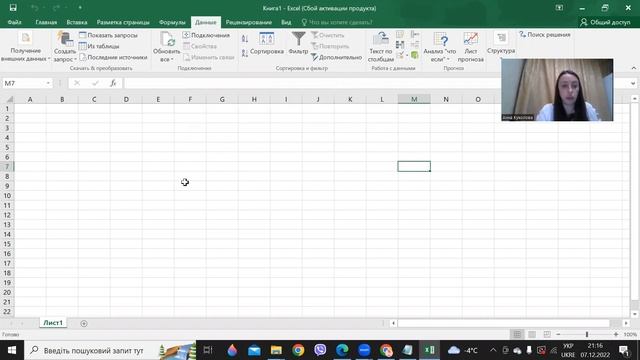Click the Из таблицы button
The height and width of the screenshot is (360, 640).
pos(99,46)
